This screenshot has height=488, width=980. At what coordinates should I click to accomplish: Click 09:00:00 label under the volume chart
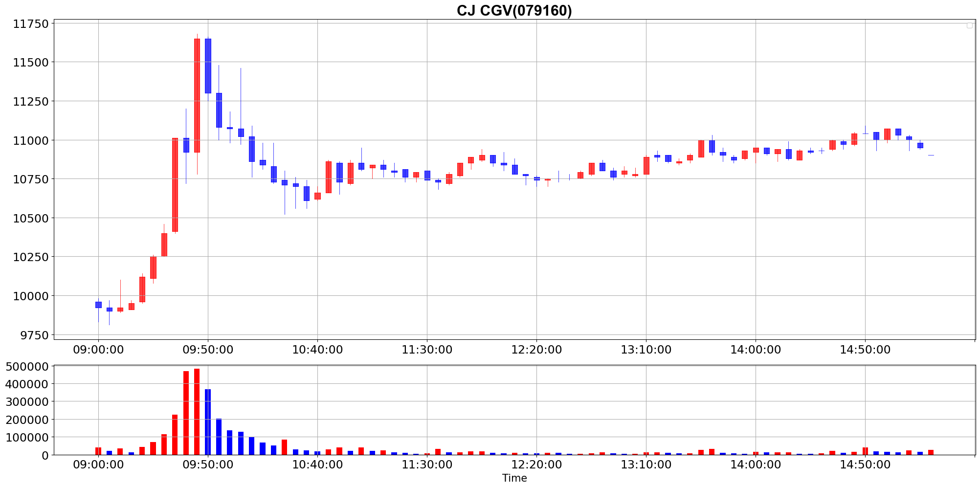98,465
